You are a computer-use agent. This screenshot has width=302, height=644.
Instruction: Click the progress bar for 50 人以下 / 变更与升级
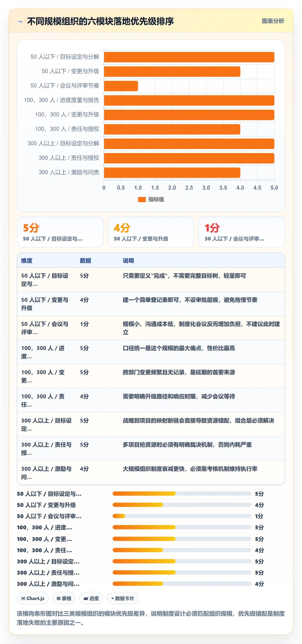tap(182, 505)
